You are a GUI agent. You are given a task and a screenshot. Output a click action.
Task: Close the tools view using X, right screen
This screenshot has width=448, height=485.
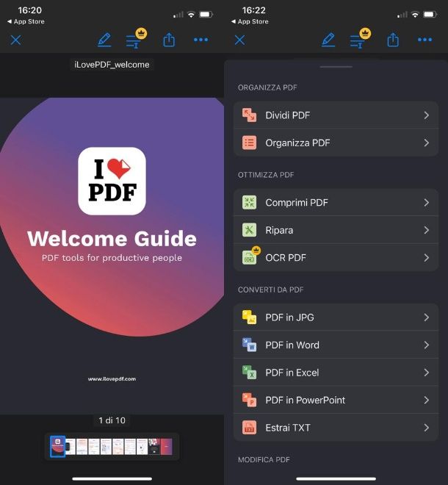pyautogui.click(x=239, y=40)
